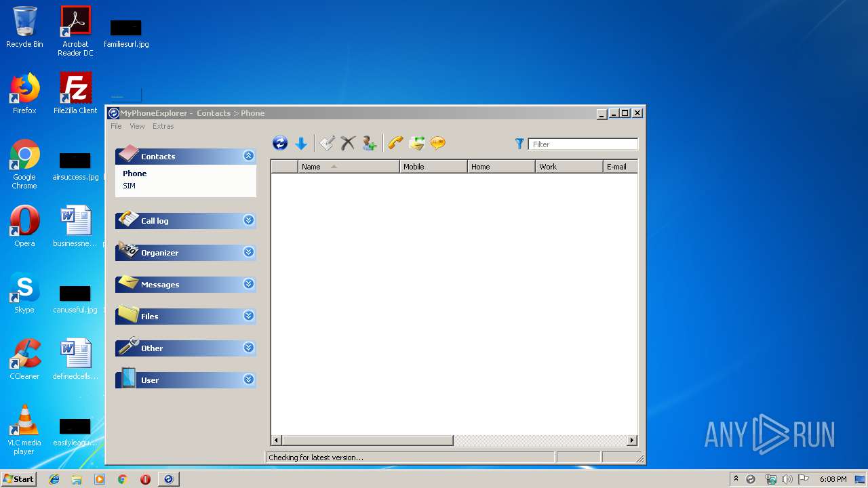Select the Skype desktop icon
The width and height of the screenshot is (868, 488).
coord(24,293)
